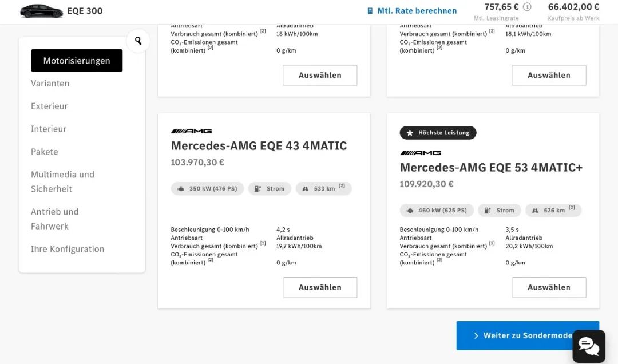Image resolution: width=618 pixels, height=364 pixels.
Task: Open the Varianten section
Action: pos(50,83)
